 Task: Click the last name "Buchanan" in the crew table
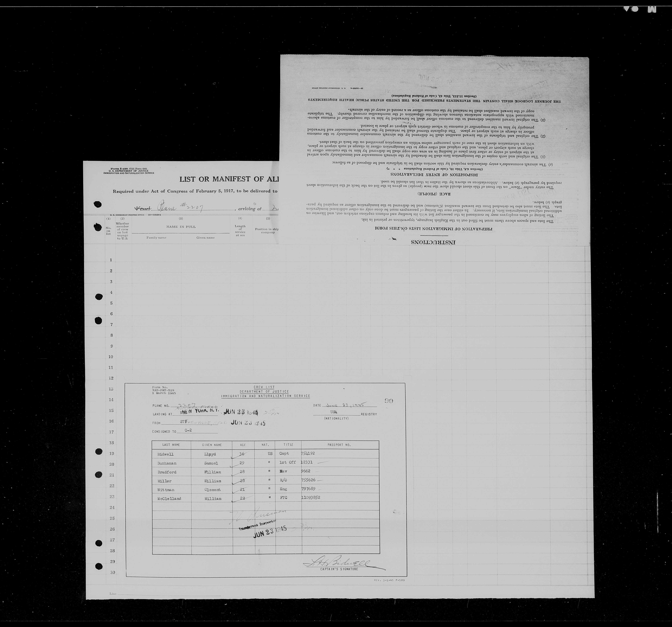pyautogui.click(x=167, y=463)
